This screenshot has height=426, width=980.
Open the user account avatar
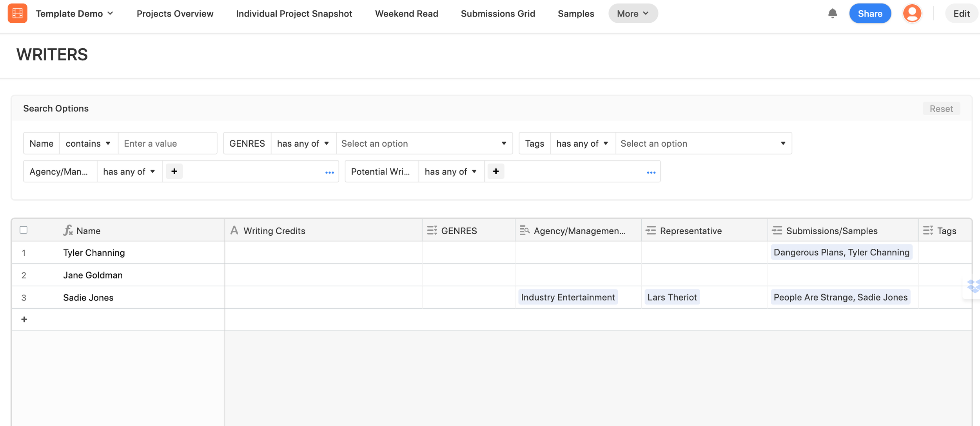pyautogui.click(x=912, y=13)
